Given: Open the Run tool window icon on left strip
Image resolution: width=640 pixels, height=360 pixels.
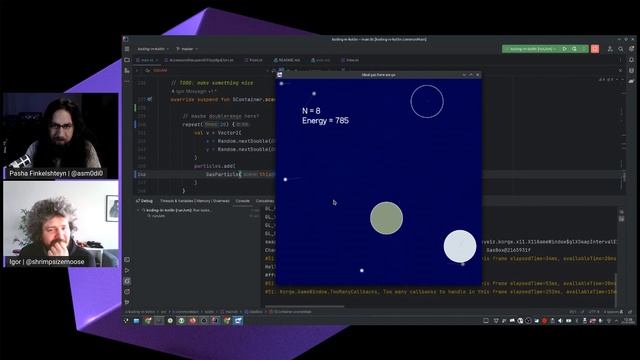Looking at the screenshot, I should tap(127, 270).
